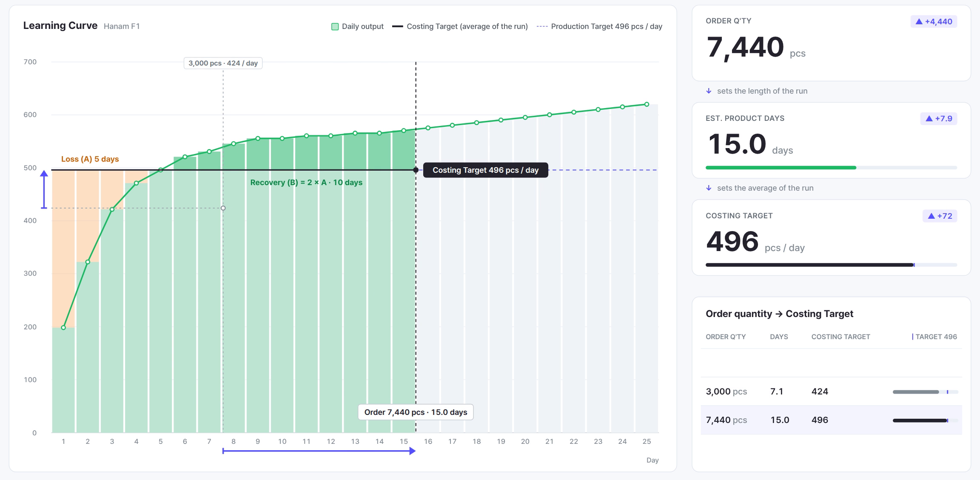
Task: Click the 'Loss (A) 5 days' annotation
Action: 90,159
